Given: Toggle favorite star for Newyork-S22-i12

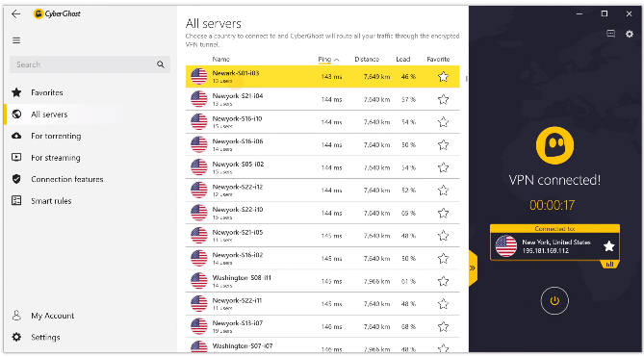Looking at the screenshot, I should coord(443,190).
